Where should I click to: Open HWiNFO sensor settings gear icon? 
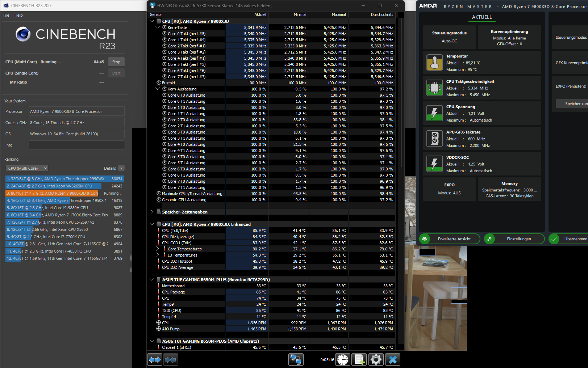[x=376, y=360]
